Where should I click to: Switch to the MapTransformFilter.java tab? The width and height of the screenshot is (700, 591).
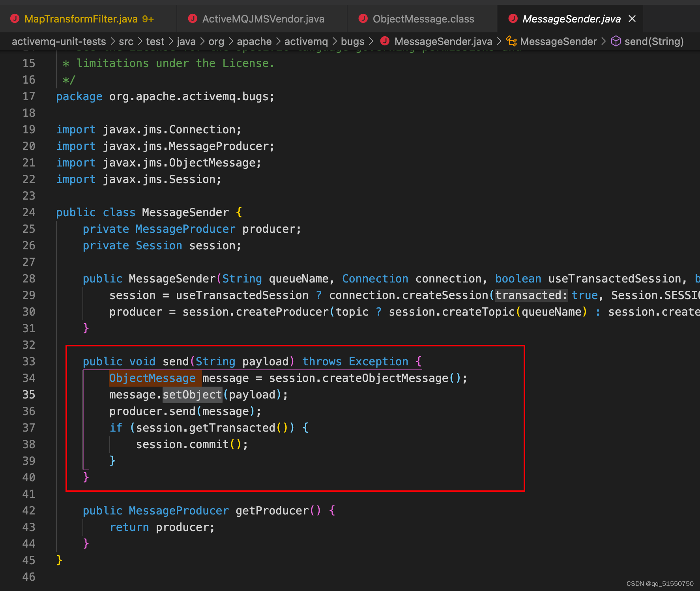(x=81, y=18)
